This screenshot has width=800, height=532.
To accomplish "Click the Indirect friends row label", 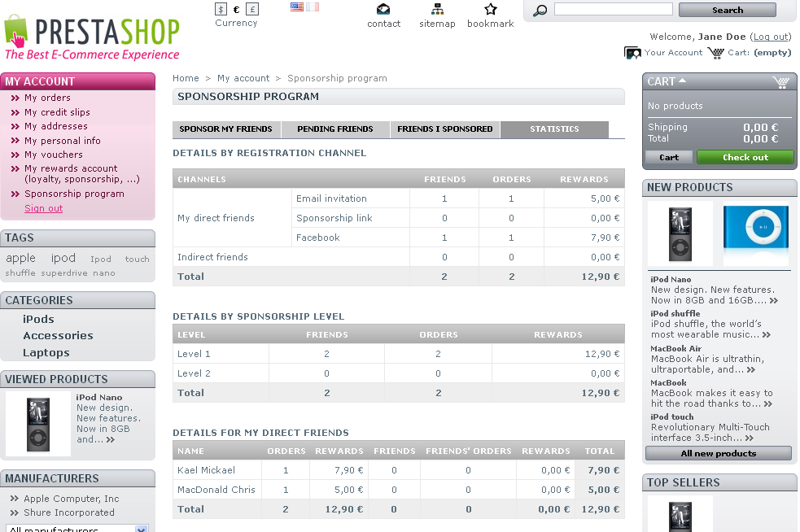I will click(x=212, y=257).
